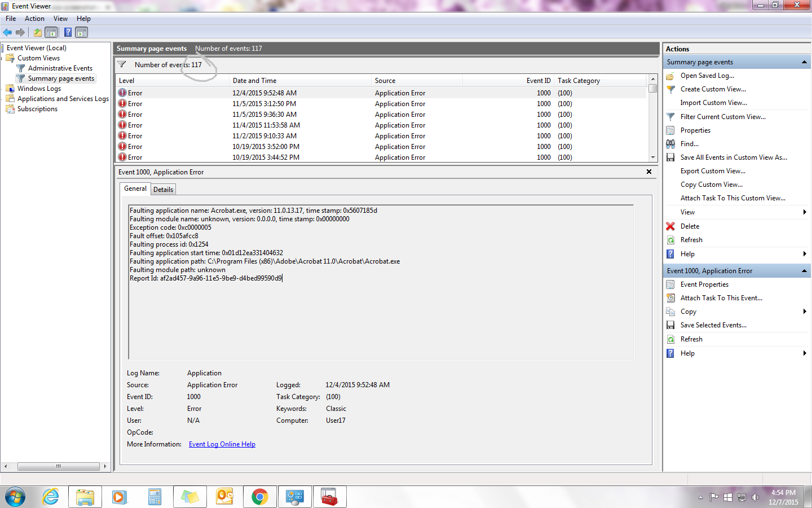
Task: Click the red Delete X icon
Action: pyautogui.click(x=670, y=226)
